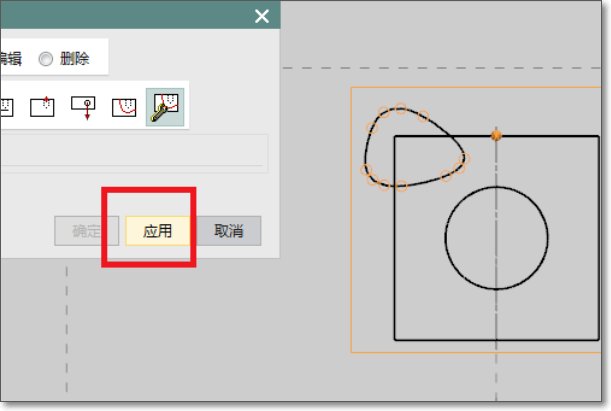The width and height of the screenshot is (611, 411).
Task: Click the rightmost spline control point
Action: [467, 158]
